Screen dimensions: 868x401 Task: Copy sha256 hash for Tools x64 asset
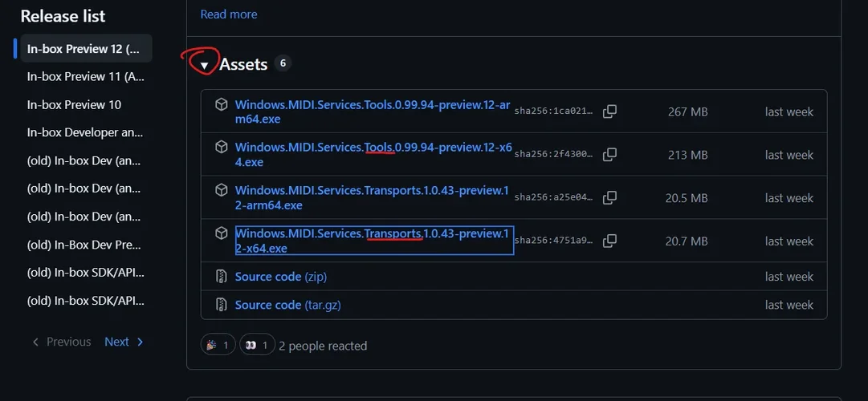coord(609,155)
